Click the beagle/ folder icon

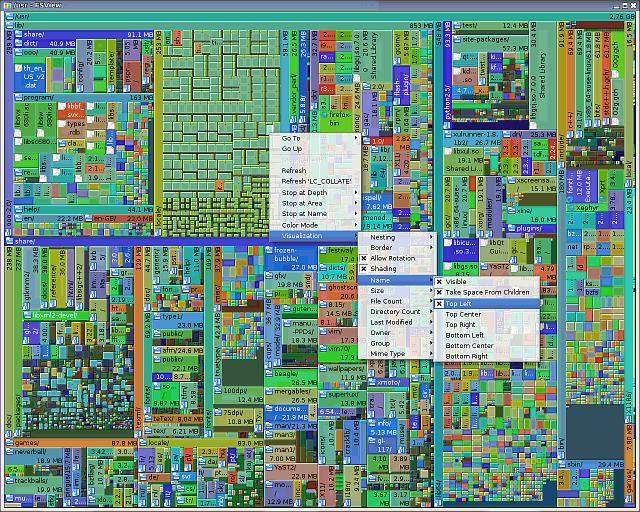[x=269, y=373]
